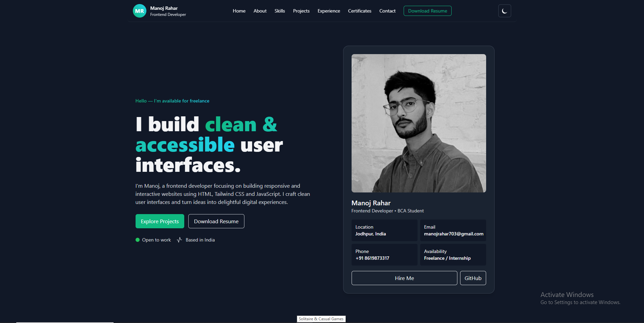Click Download Resume in the navigation bar
This screenshot has width=644, height=323.
click(427, 10)
